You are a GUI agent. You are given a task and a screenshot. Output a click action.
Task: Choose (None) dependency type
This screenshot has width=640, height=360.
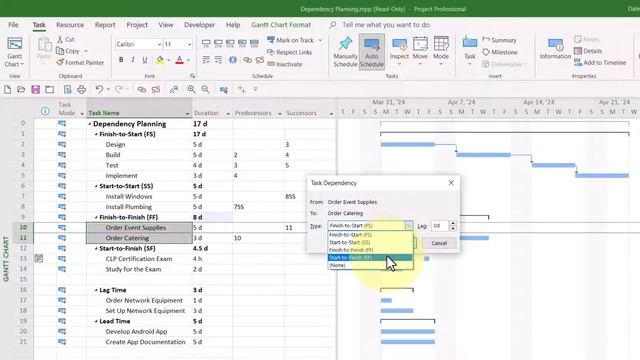(x=370, y=265)
